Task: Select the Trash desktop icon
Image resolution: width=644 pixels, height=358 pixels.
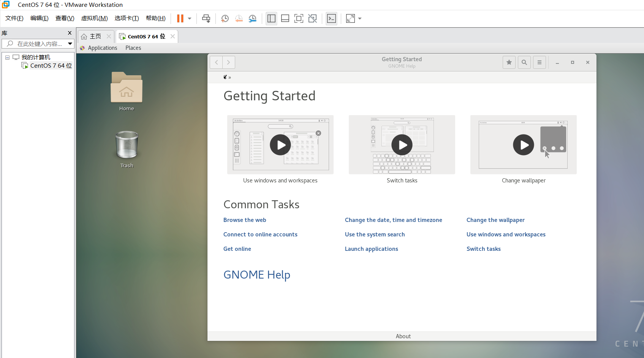Action: (127, 149)
